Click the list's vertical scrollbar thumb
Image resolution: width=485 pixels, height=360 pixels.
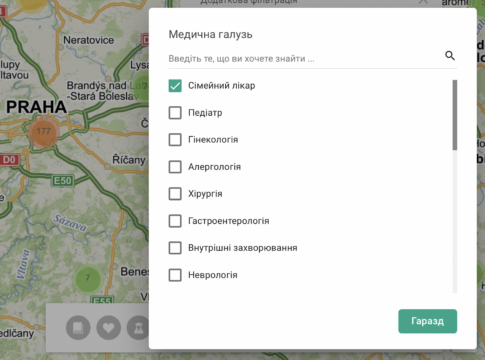[x=455, y=115]
